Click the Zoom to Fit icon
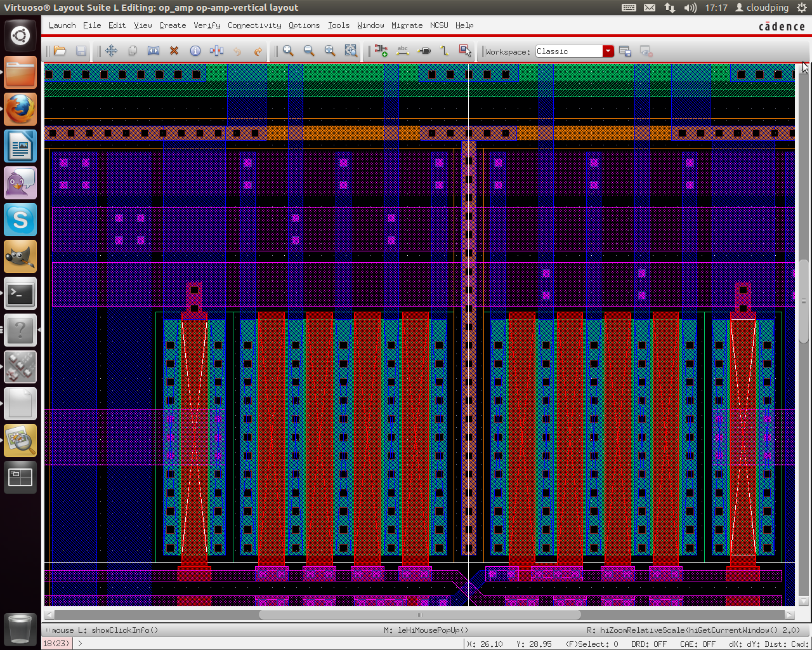 (330, 51)
